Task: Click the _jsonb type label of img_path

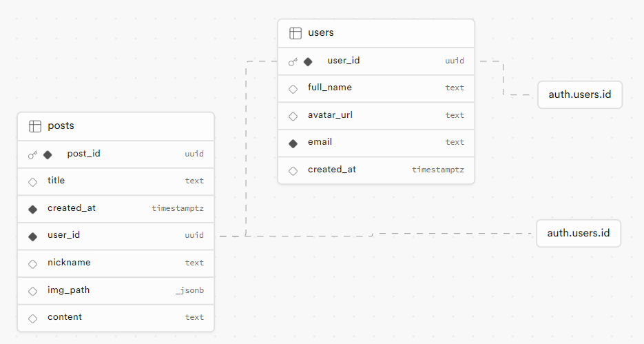Action: coord(189,290)
